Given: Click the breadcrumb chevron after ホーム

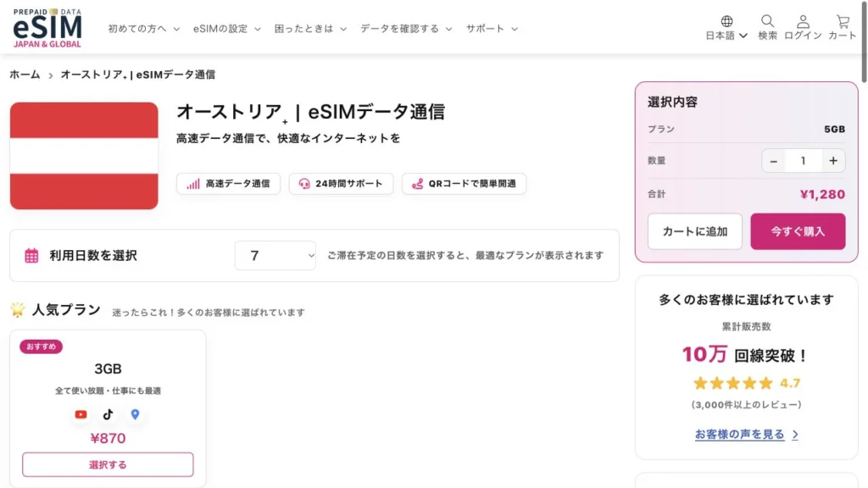Looking at the screenshot, I should [50, 75].
